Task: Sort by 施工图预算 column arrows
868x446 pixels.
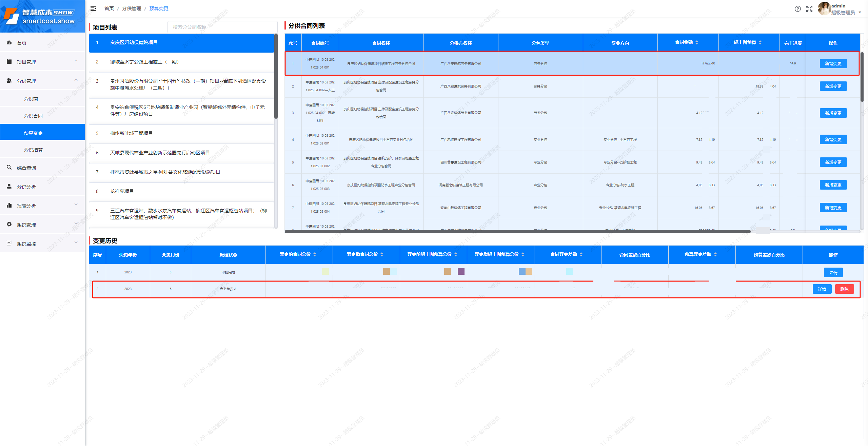Action: [x=760, y=42]
